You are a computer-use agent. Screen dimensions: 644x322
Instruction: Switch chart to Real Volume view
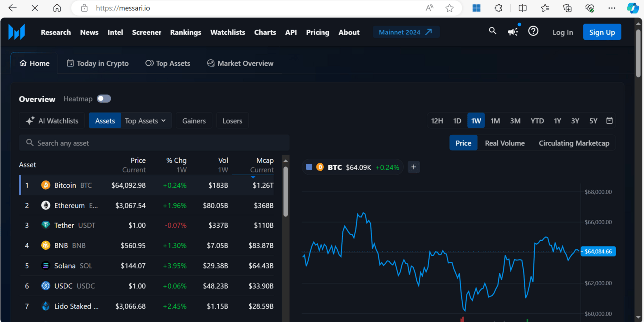tap(505, 143)
